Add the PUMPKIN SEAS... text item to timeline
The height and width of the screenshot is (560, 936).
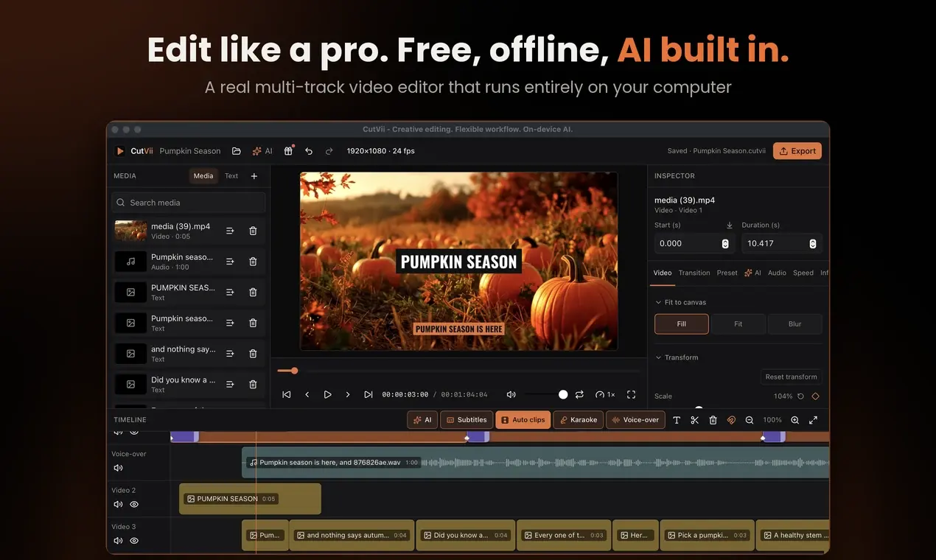tap(230, 293)
